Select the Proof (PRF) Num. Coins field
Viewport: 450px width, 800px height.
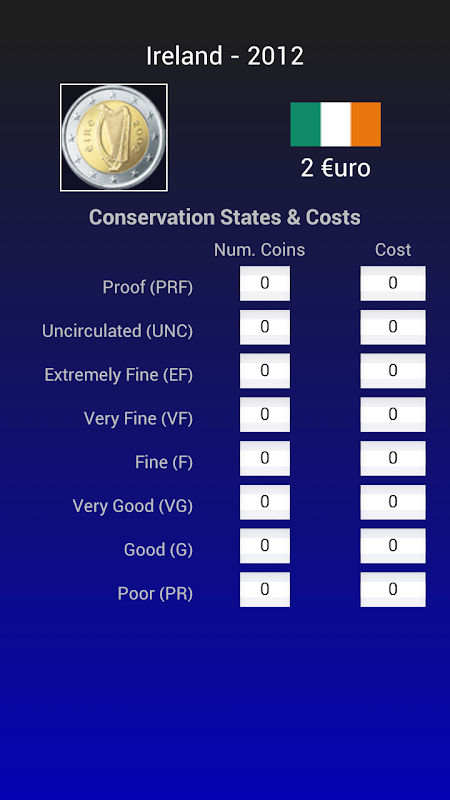point(265,283)
